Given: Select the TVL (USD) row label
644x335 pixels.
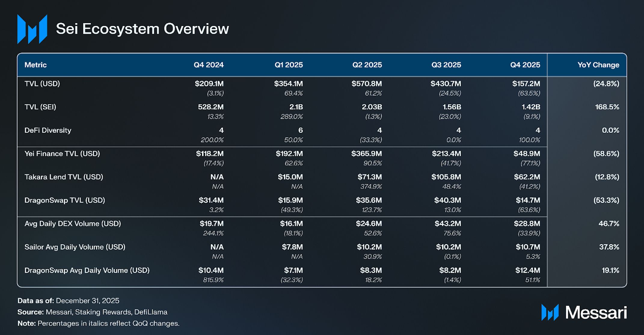Looking at the screenshot, I should [x=42, y=84].
